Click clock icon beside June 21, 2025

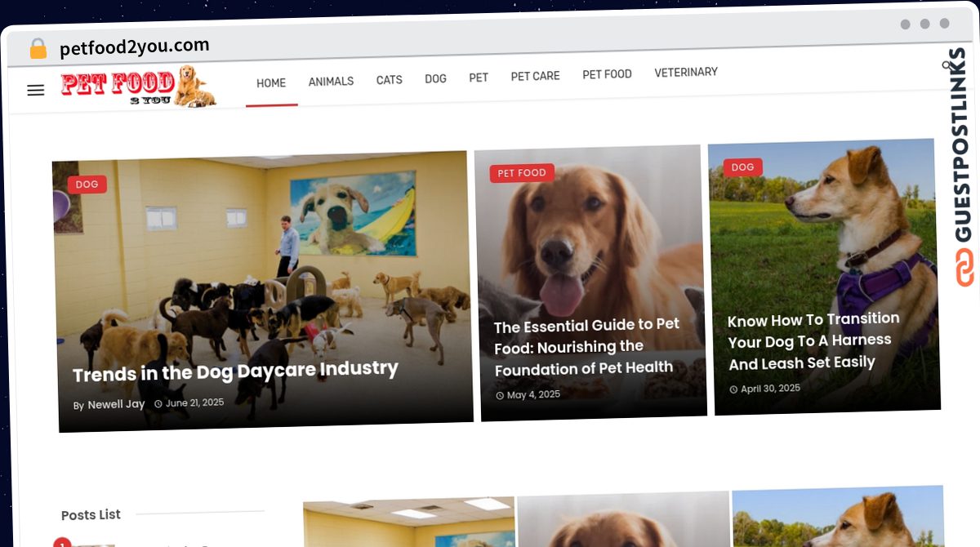[158, 403]
